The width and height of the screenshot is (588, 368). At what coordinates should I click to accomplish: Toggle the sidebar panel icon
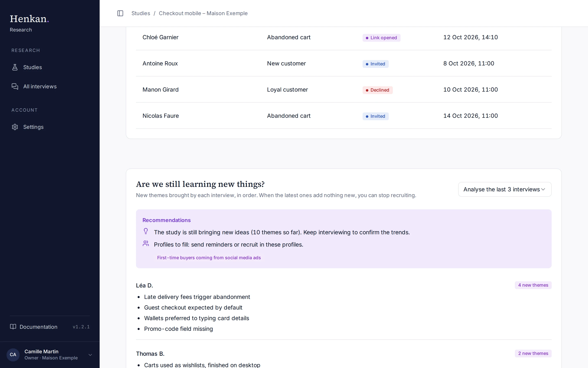tap(120, 13)
